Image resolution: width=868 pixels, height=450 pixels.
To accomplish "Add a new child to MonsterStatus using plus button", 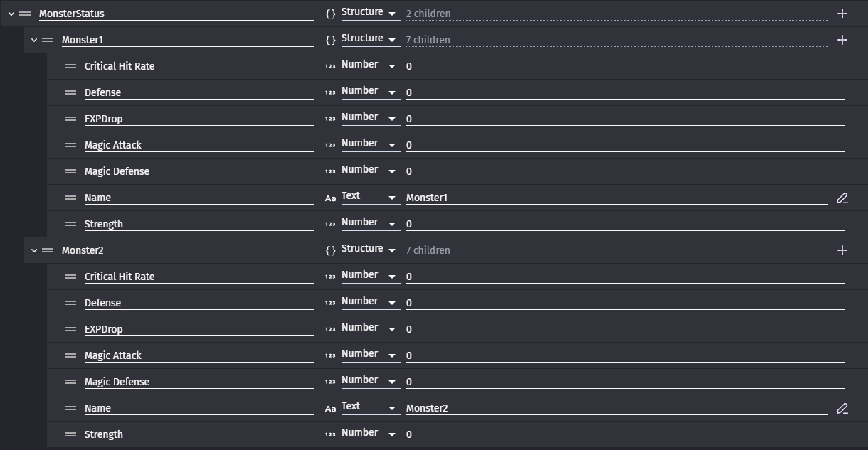I will [x=842, y=13].
